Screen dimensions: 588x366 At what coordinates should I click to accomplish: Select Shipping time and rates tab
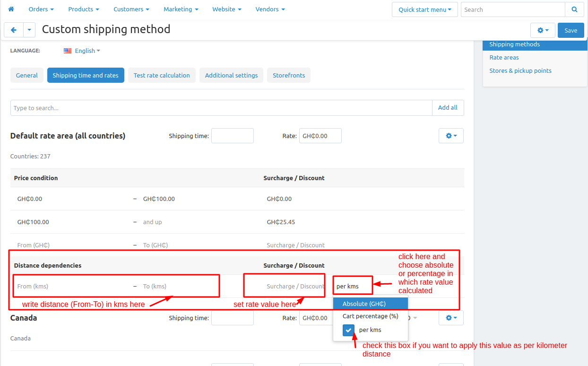pos(86,75)
